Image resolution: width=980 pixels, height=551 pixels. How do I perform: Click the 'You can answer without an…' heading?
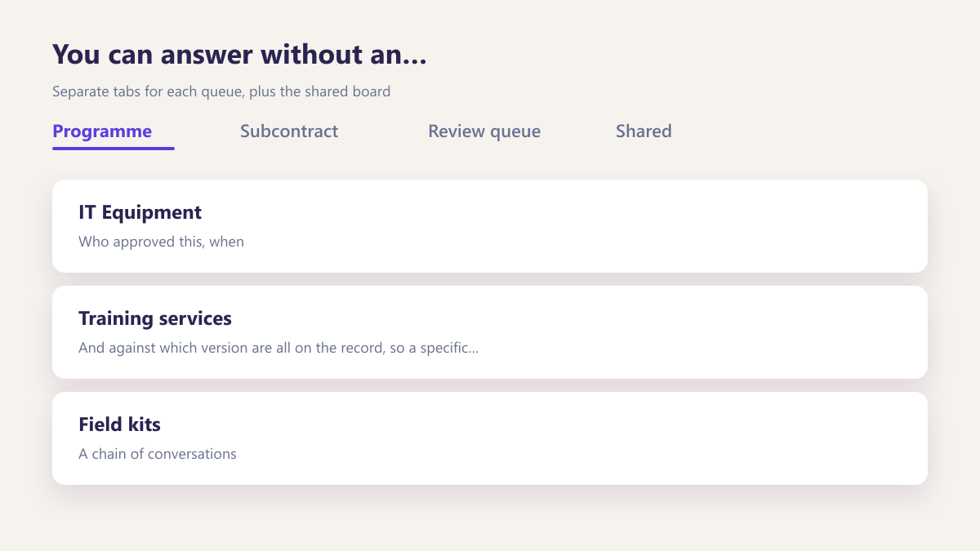[x=240, y=56]
